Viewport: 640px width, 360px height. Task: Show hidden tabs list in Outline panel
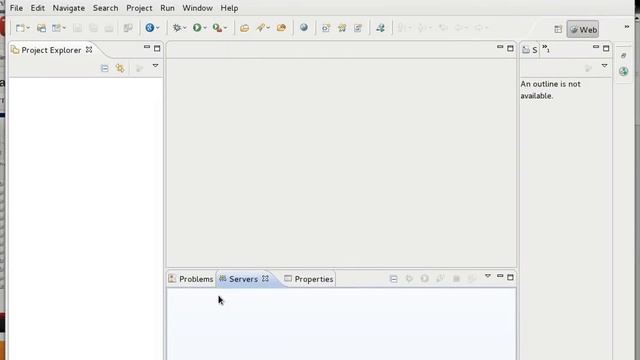point(546,49)
